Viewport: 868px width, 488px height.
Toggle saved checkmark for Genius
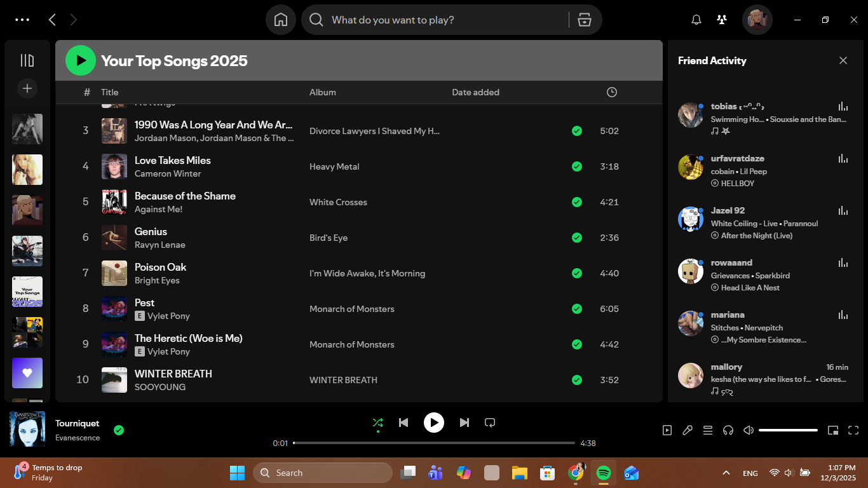(x=577, y=238)
